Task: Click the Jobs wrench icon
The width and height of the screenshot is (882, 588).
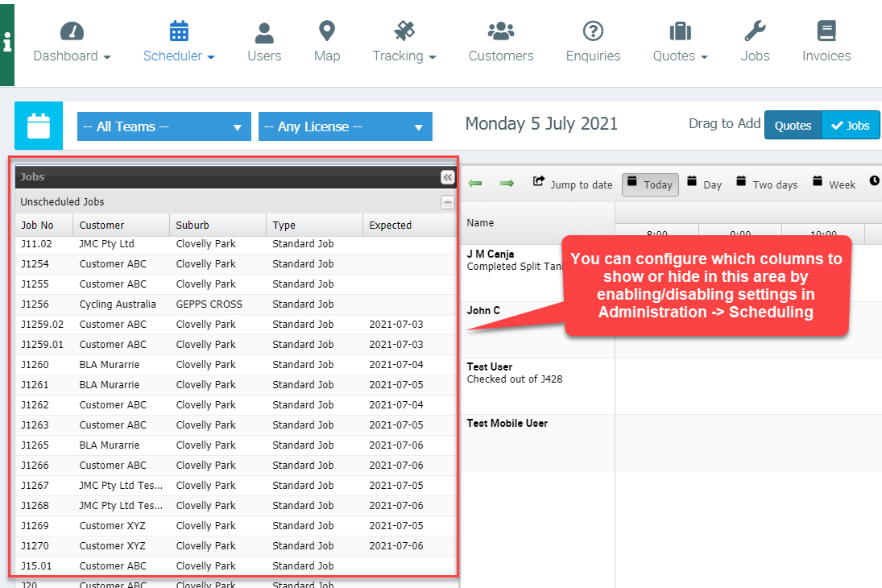Action: coord(755,31)
